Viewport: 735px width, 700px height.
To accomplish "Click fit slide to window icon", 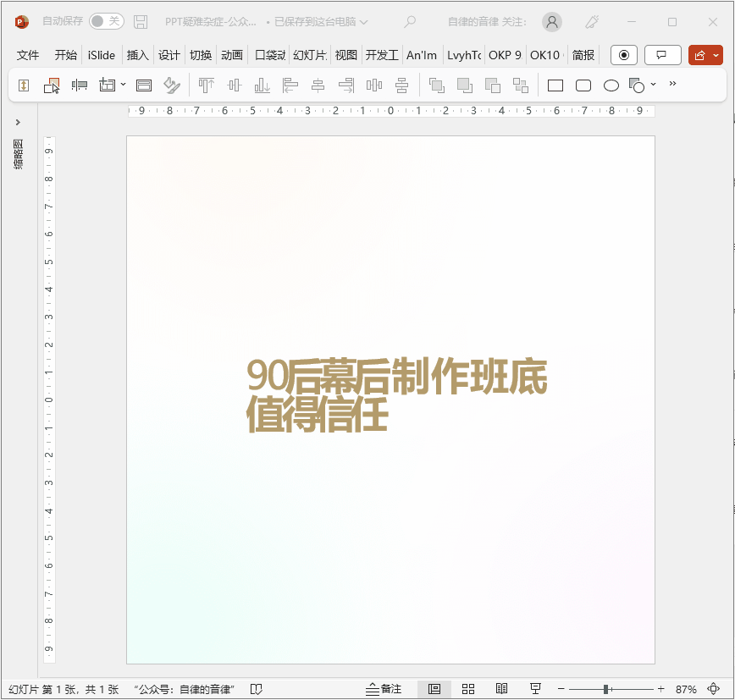I will pos(713,689).
